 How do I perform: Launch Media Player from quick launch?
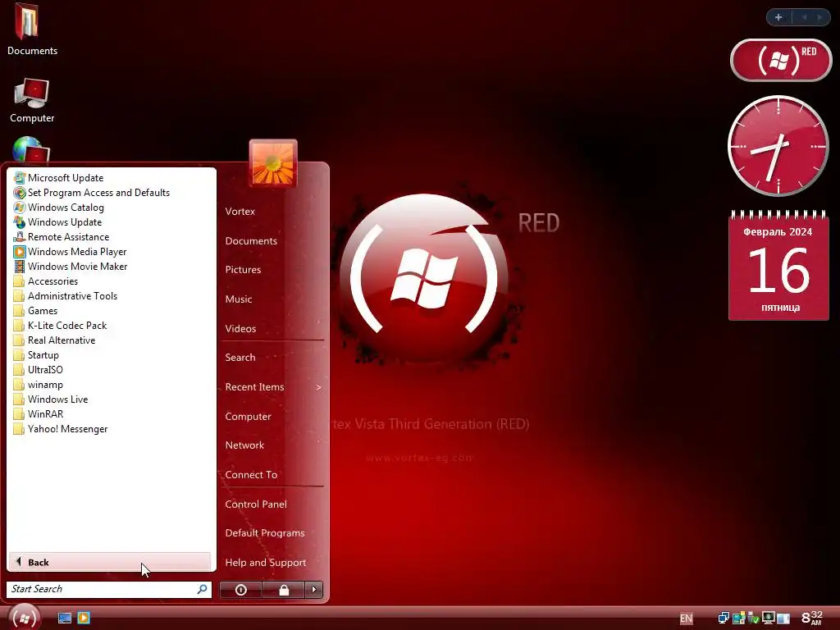coord(84,619)
